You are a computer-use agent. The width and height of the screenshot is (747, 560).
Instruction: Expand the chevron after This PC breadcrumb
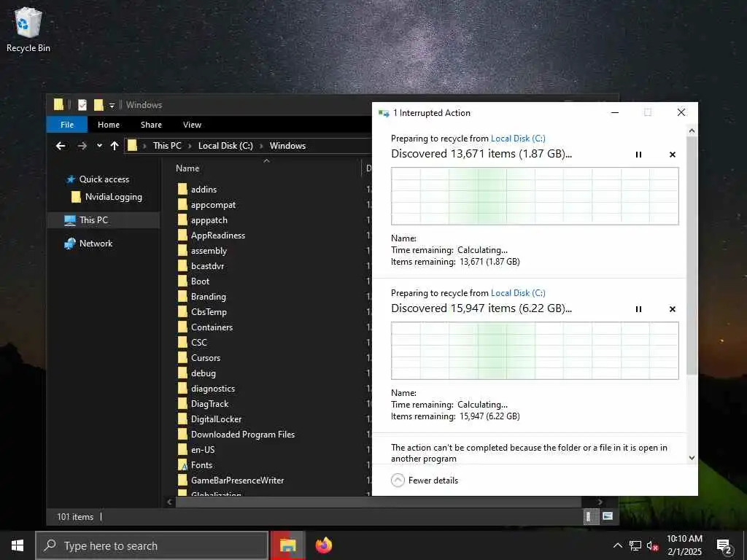tap(190, 146)
